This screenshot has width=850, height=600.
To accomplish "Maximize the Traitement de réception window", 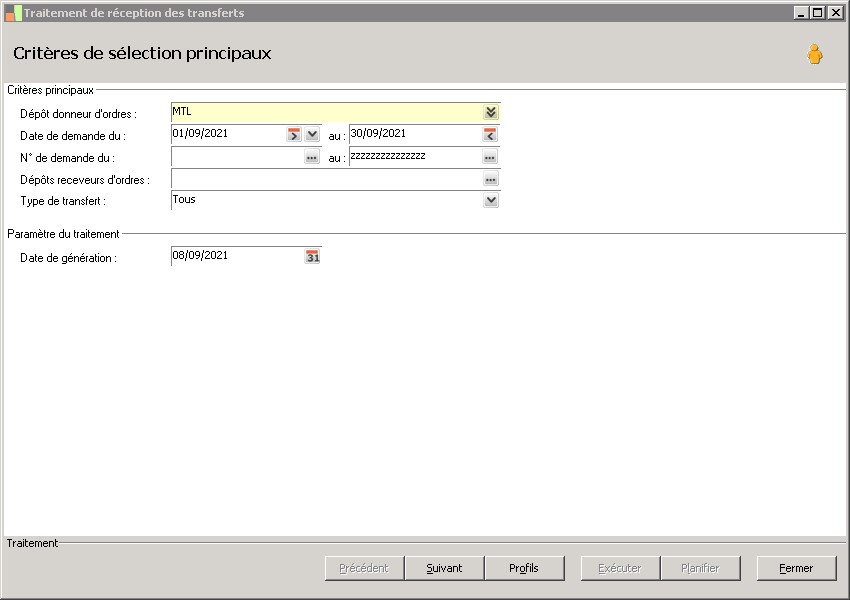I will click(x=818, y=12).
